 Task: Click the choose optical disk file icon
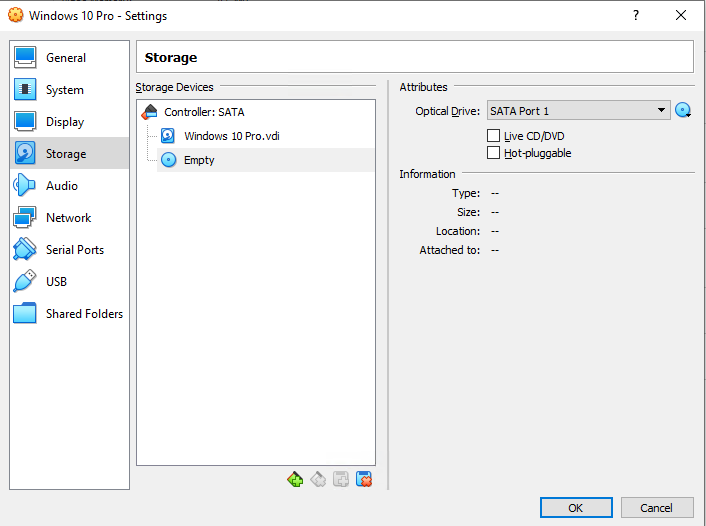tap(683, 110)
